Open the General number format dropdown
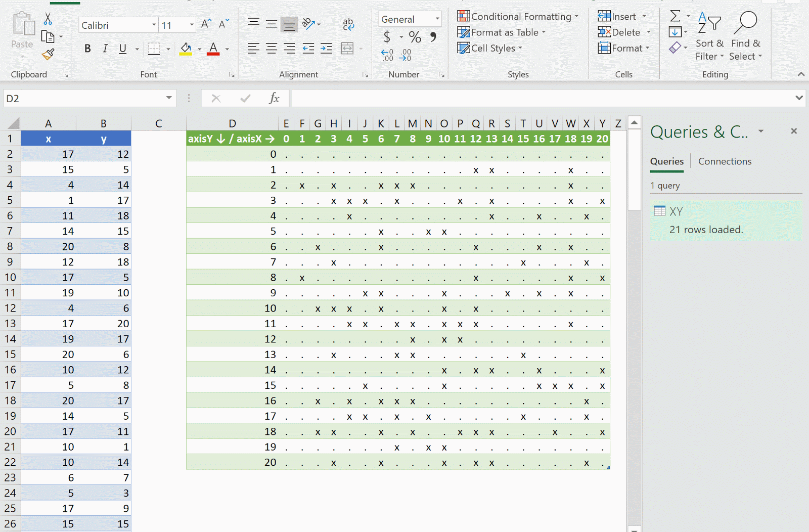809x532 pixels. (x=438, y=19)
